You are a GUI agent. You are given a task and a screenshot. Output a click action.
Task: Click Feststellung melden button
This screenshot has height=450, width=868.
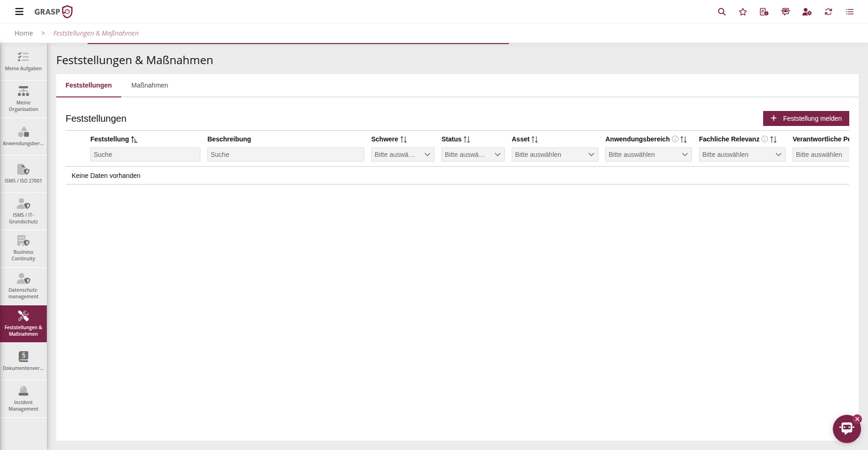(806, 118)
